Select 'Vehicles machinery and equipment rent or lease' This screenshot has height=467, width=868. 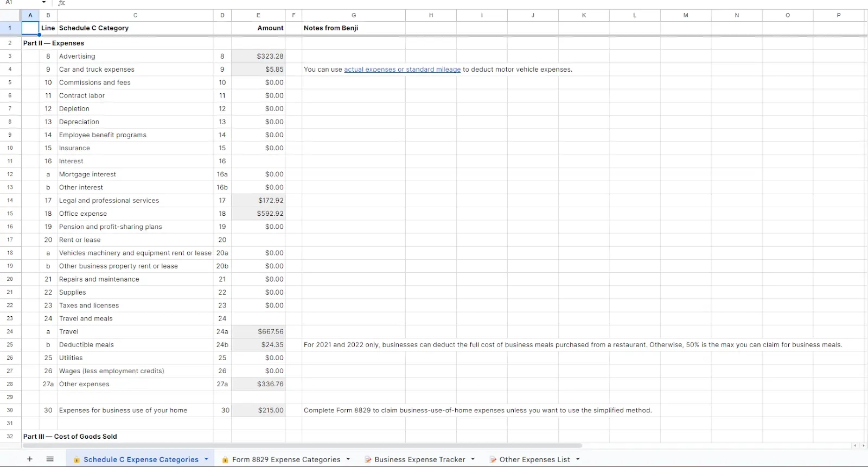[x=135, y=253]
